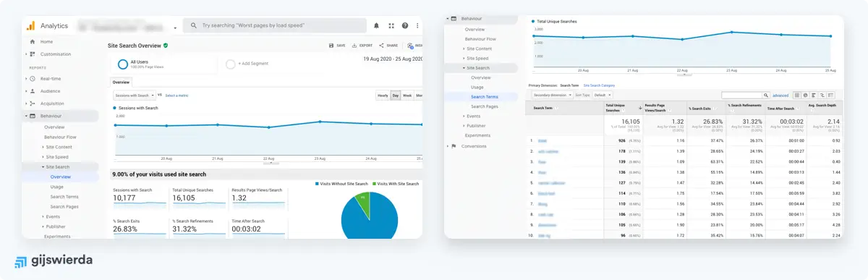Open the notifications bell icon

coord(376,25)
